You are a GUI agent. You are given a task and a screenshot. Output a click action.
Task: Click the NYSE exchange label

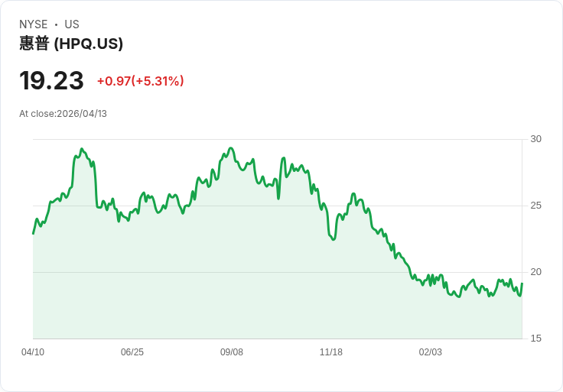click(x=34, y=24)
